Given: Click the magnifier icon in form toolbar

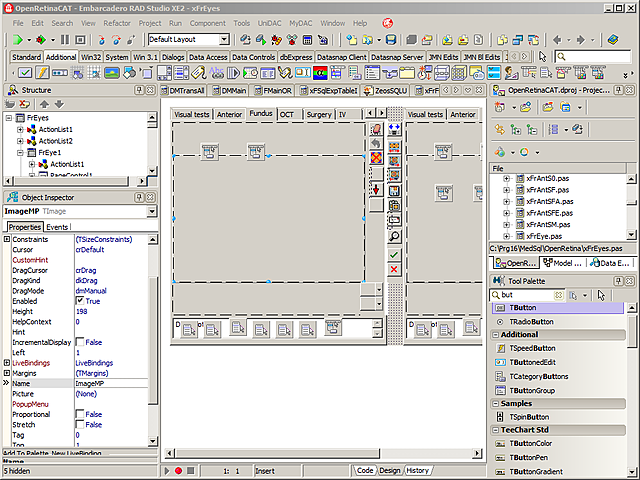Looking at the screenshot, I should (394, 237).
